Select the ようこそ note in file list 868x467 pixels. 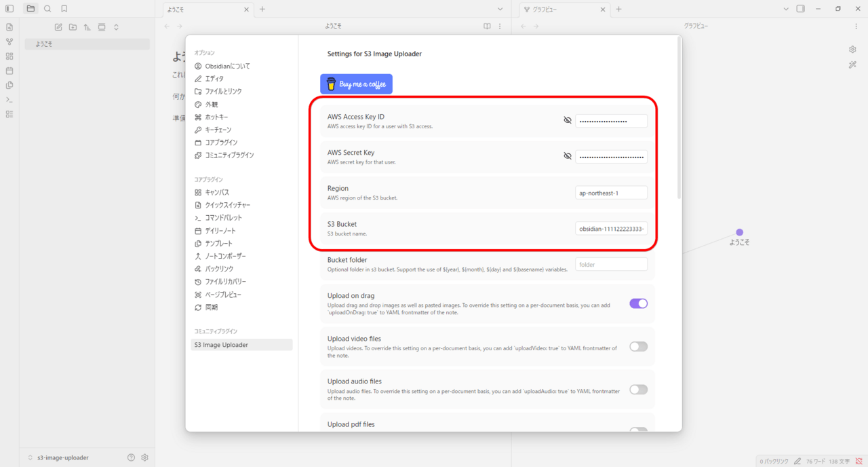pos(87,44)
